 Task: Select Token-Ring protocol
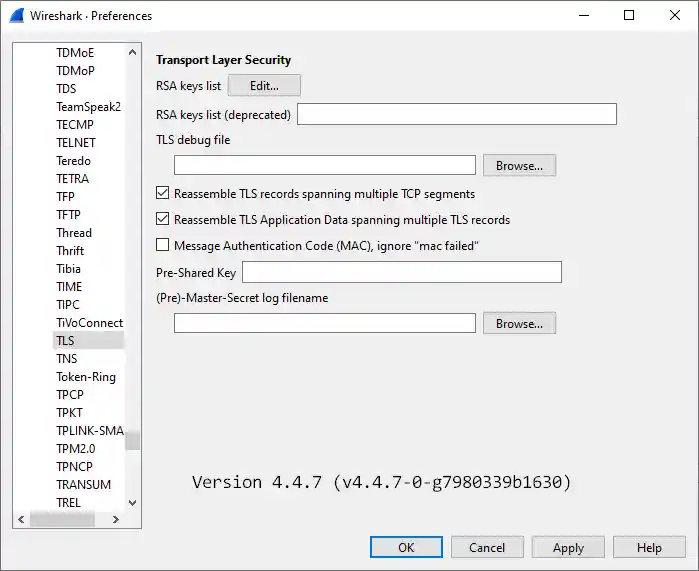click(x=86, y=377)
